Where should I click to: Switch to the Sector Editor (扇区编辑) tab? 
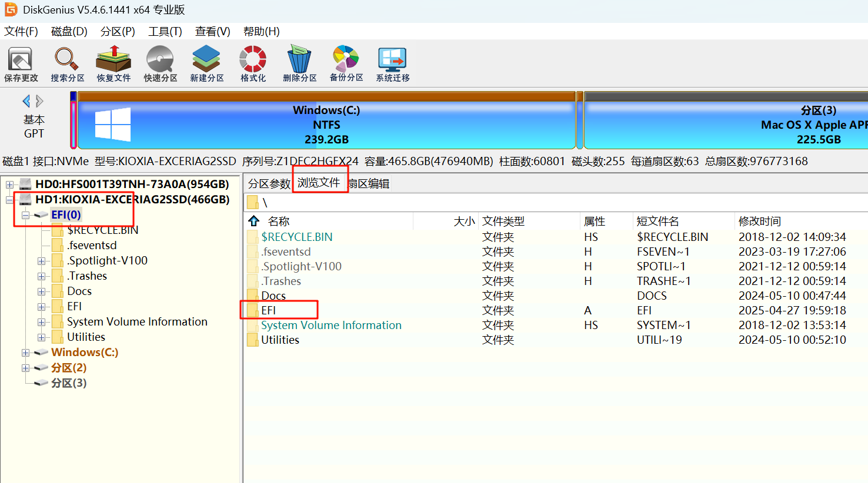(369, 183)
